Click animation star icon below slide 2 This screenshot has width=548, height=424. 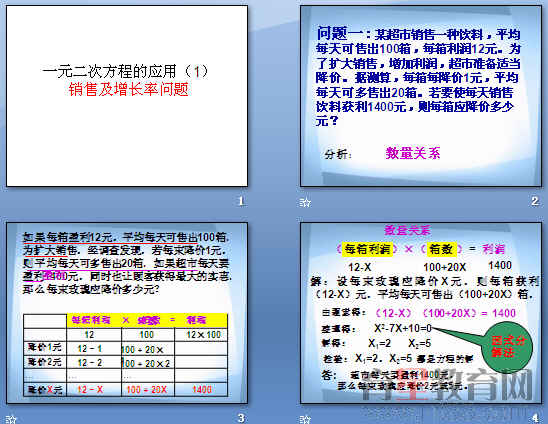pos(305,202)
